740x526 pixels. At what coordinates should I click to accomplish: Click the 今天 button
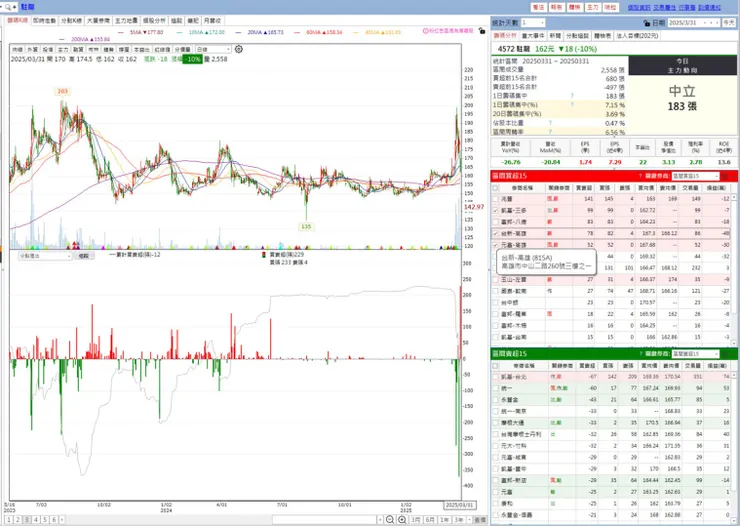[x=729, y=23]
